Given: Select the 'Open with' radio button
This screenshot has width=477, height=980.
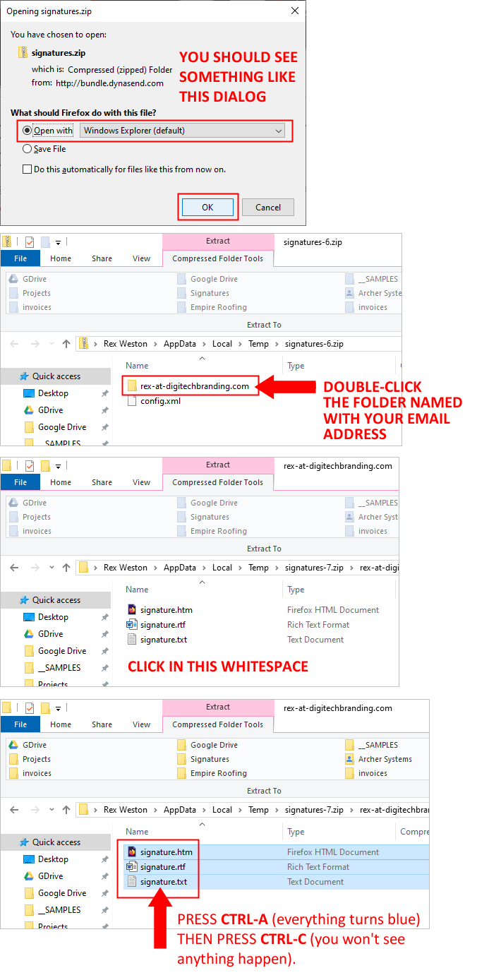Looking at the screenshot, I should coord(28,131).
